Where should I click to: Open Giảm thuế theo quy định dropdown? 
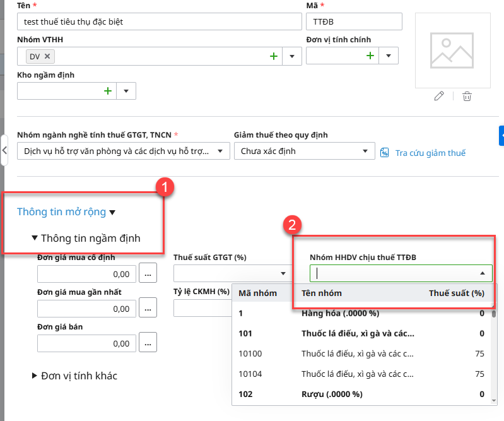365,151
